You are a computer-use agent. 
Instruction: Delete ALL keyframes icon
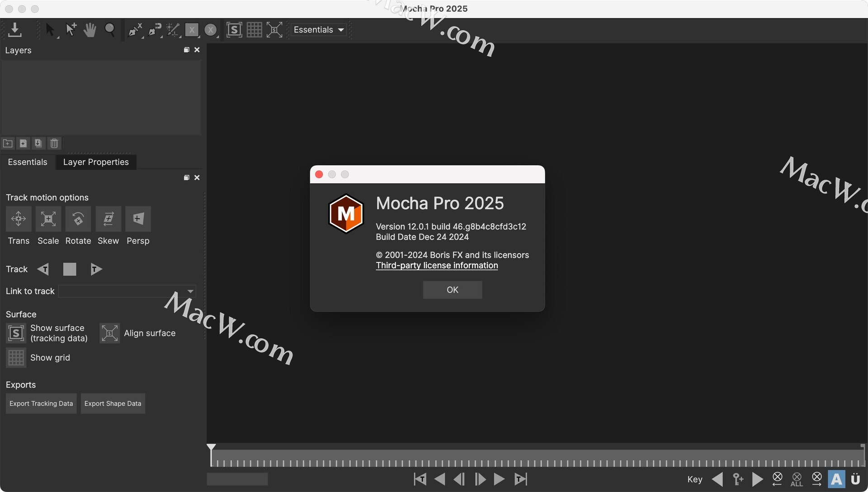tap(797, 479)
